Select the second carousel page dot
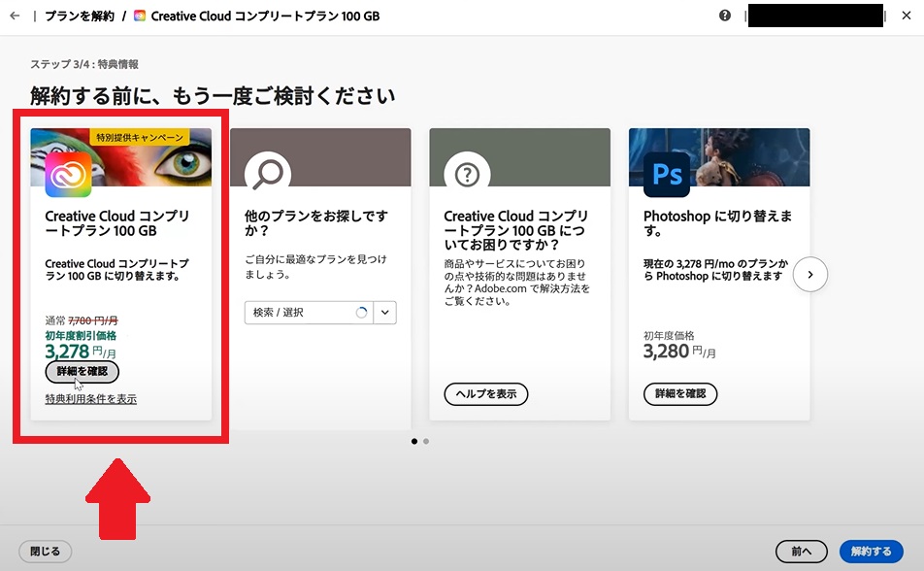 click(x=426, y=441)
